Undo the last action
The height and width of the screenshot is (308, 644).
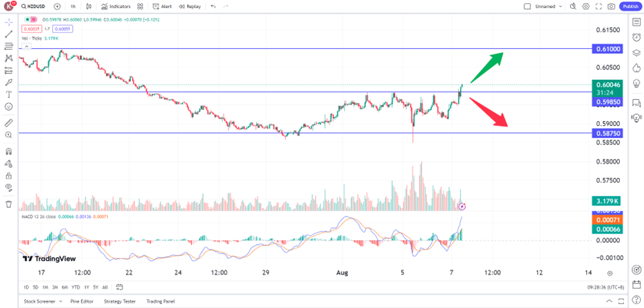point(213,7)
